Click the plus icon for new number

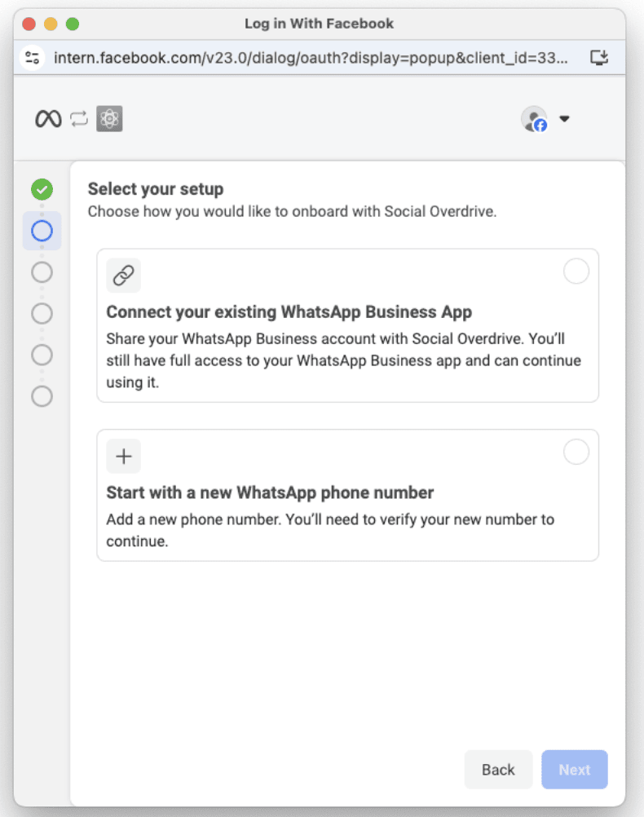(123, 456)
